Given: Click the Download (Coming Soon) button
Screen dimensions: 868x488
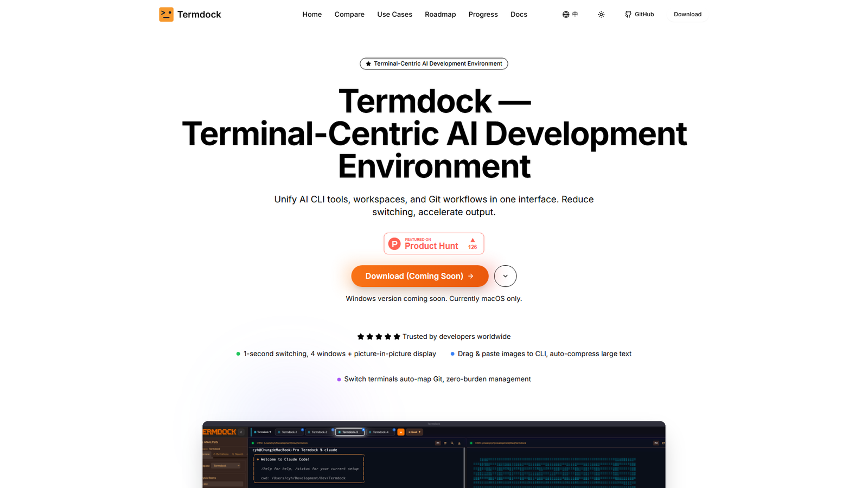Looking at the screenshot, I should point(419,276).
